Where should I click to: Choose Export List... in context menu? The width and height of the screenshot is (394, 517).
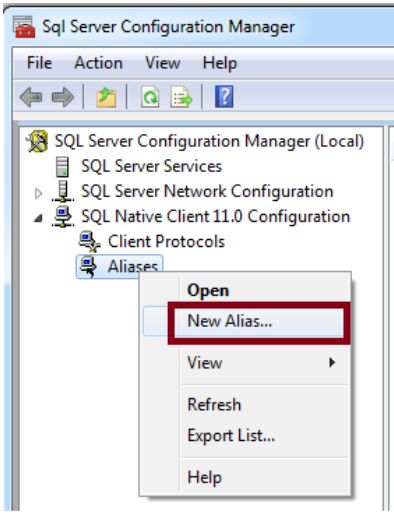[231, 436]
